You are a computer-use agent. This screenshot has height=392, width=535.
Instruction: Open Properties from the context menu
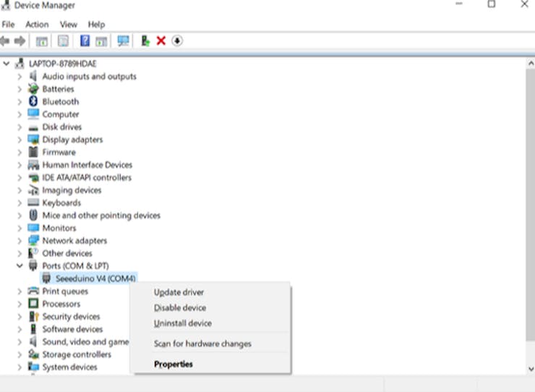[211, 364]
